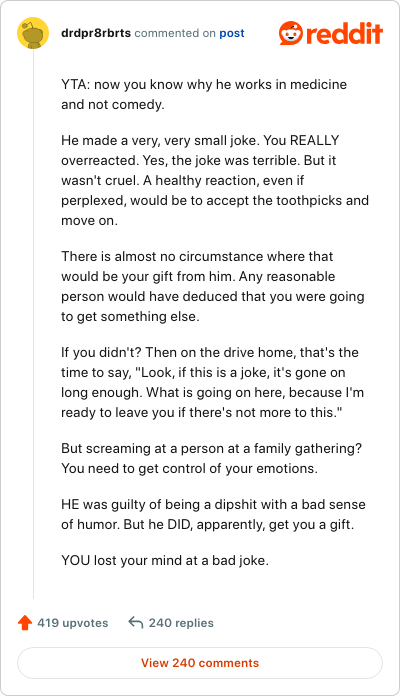Click the View 240 comments button
400x696 pixels.
(x=200, y=663)
